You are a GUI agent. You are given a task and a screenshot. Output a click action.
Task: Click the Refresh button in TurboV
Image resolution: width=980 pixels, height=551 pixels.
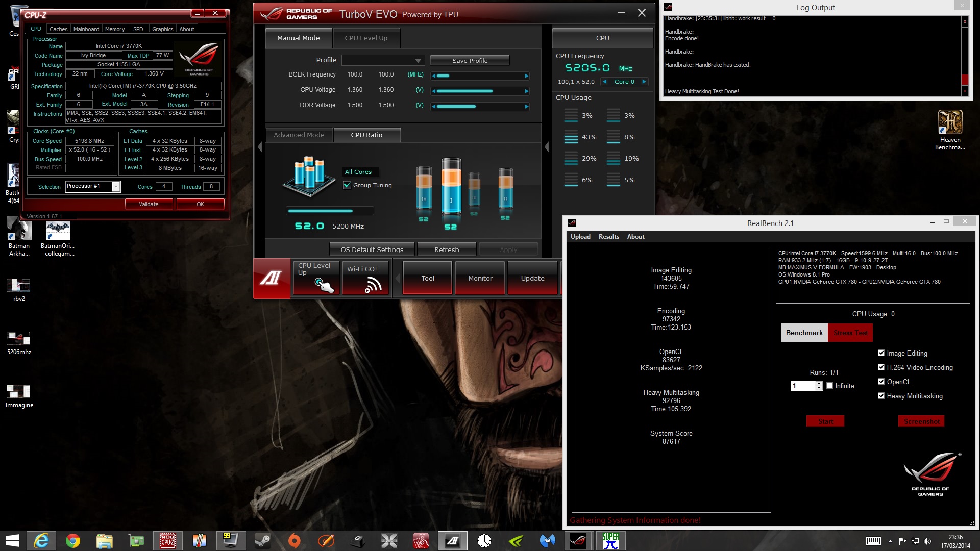coord(447,249)
